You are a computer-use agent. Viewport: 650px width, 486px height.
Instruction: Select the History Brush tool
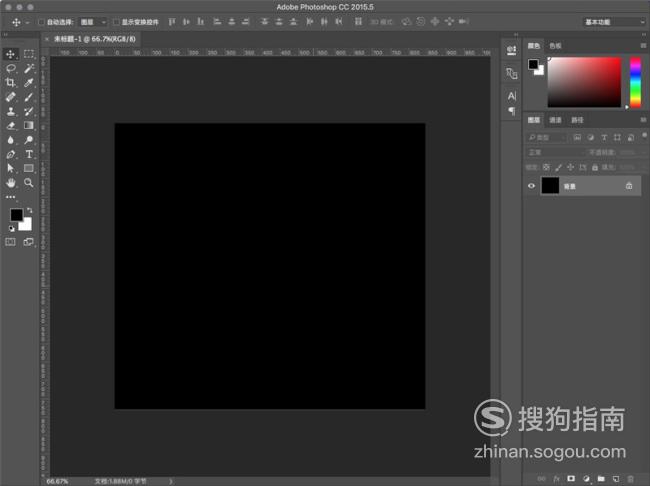[29, 111]
